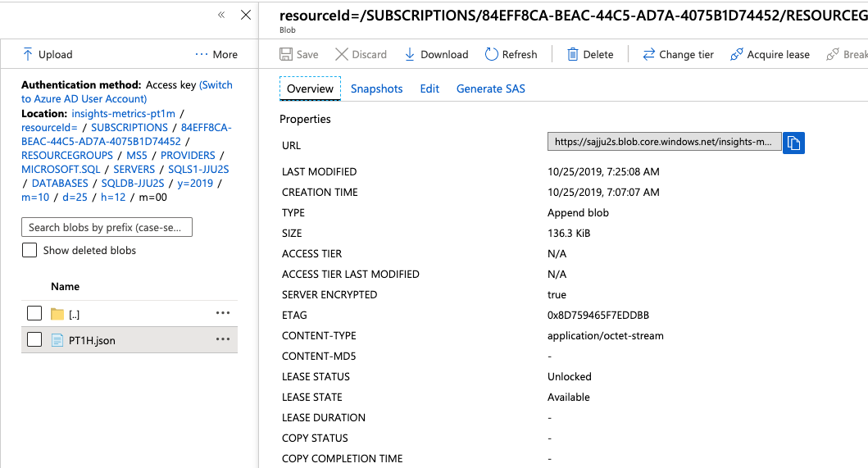
Task: Click the Delete button label
Action: pos(598,54)
